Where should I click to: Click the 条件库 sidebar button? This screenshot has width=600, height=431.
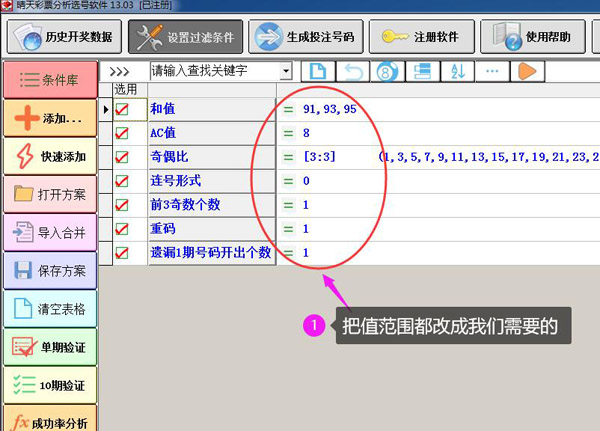[x=50, y=79]
